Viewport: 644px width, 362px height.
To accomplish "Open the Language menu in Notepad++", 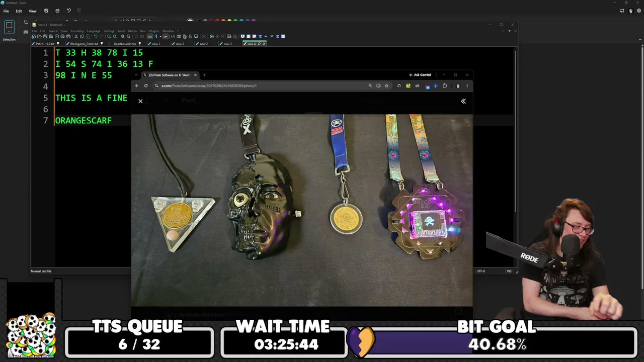I will (94, 31).
